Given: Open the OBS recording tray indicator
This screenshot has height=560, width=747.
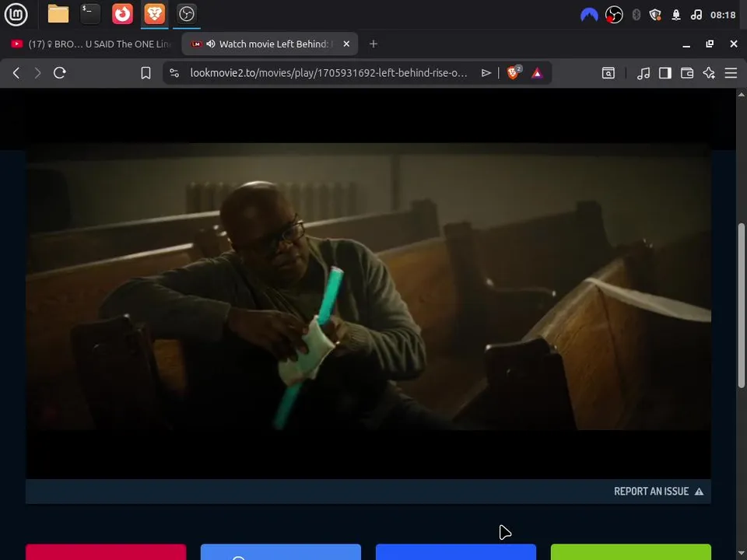Looking at the screenshot, I should pos(614,16).
